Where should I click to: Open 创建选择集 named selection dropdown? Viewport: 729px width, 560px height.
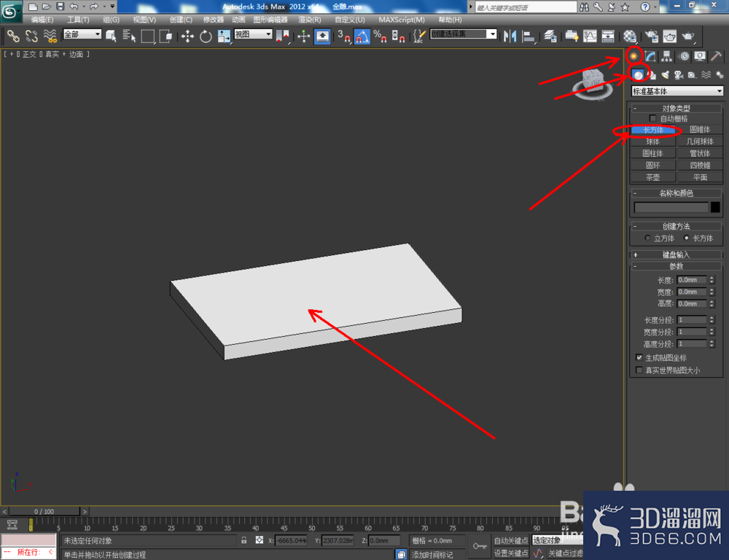coord(464,34)
